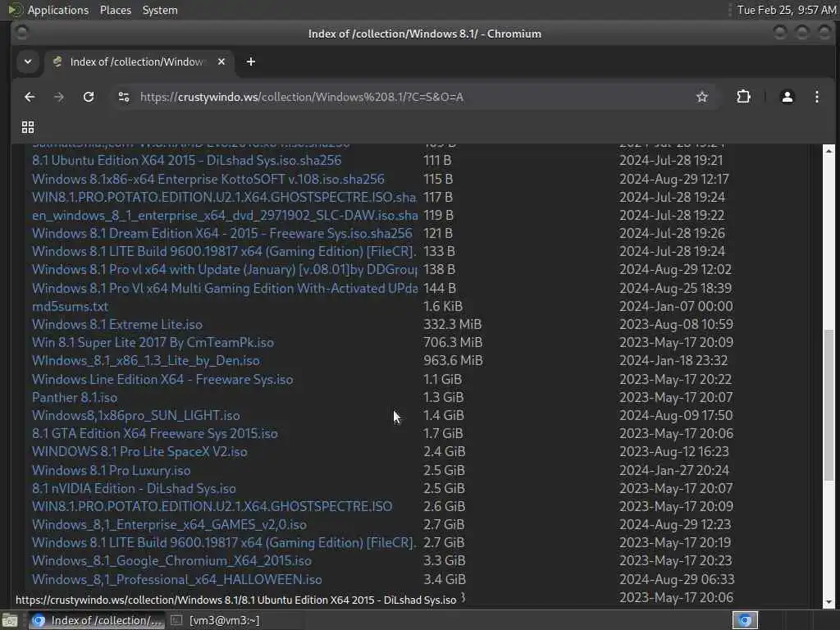This screenshot has width=840, height=630.
Task: Open en_windows_8_1_enterprise_x64_dvd sha link
Action: coord(225,216)
